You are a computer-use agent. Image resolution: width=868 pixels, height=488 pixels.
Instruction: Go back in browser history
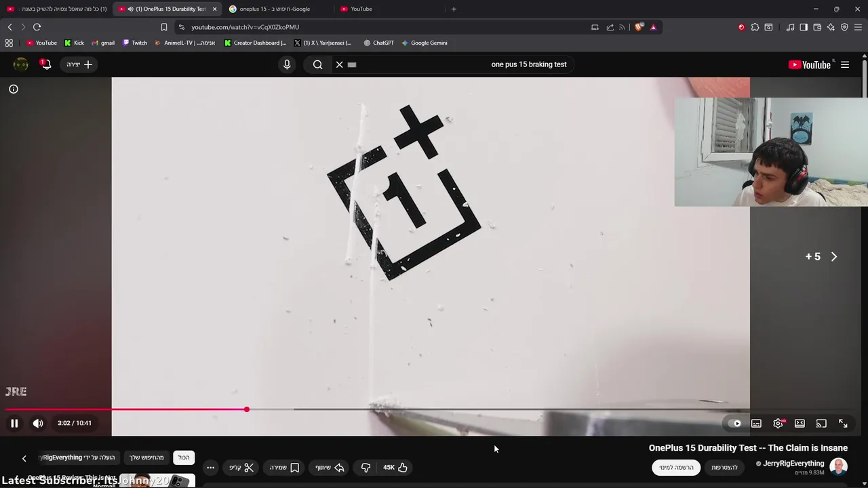click(9, 27)
